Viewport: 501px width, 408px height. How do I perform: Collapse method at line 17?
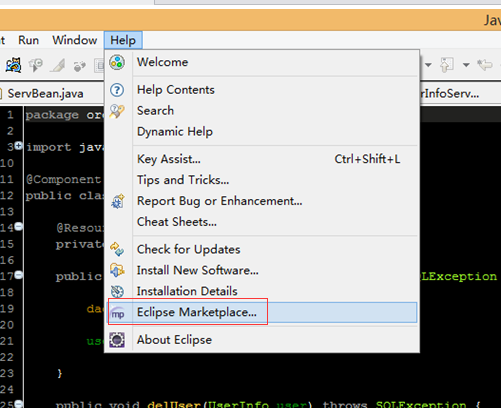19,275
